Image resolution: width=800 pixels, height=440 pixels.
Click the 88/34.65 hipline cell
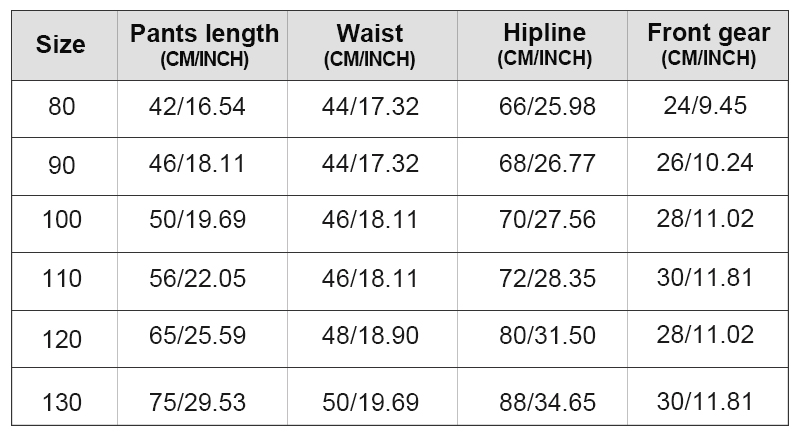tap(547, 403)
